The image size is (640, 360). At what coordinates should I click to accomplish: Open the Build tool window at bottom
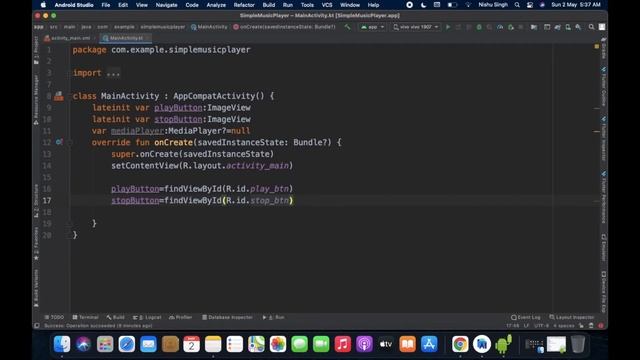[116, 317]
